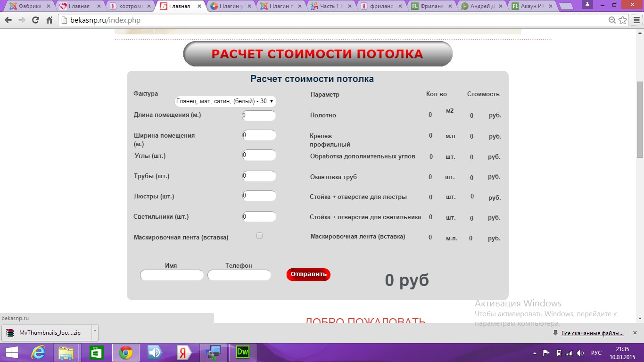Open the Все скачанные файлы link
Image resolution: width=644 pixels, height=362 pixels.
pyautogui.click(x=593, y=333)
